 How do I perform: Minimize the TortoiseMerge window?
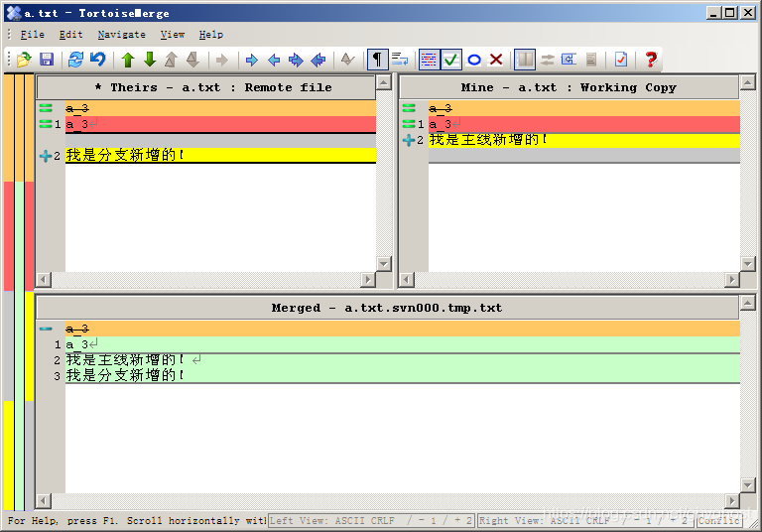point(713,13)
